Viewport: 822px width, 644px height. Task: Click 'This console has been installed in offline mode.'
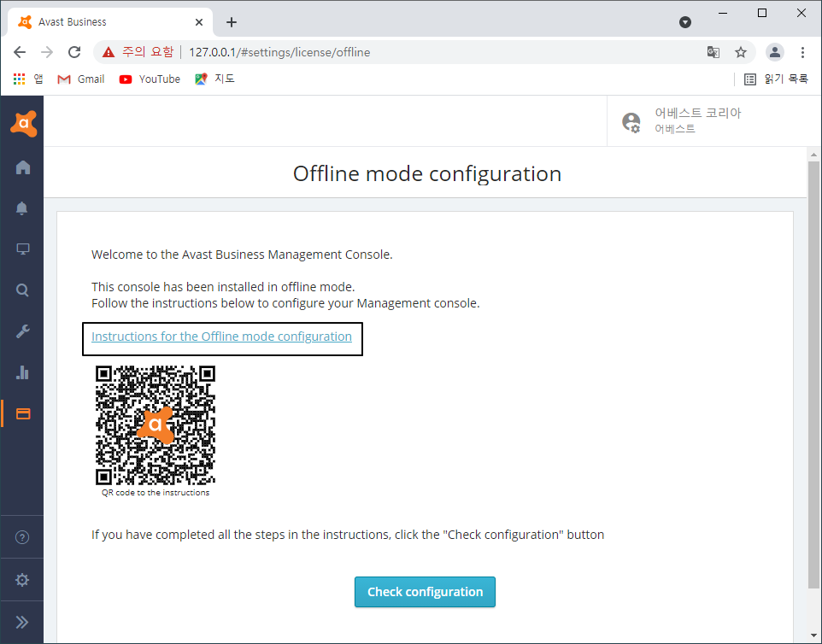(x=223, y=287)
